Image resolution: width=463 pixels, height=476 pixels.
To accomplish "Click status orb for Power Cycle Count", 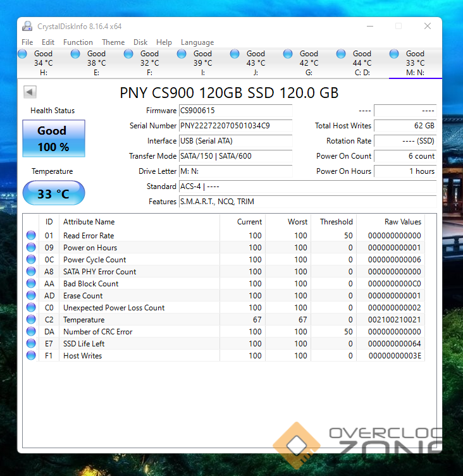I will coord(31,259).
